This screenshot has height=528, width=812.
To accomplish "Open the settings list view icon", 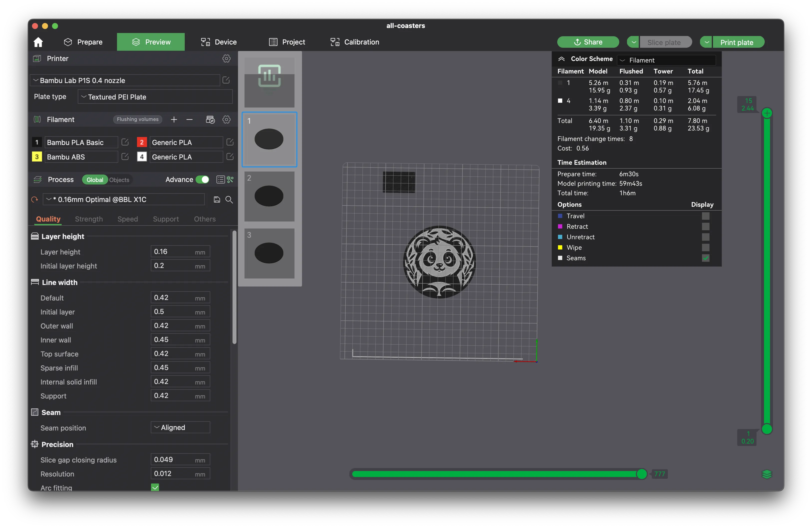I will click(x=220, y=179).
